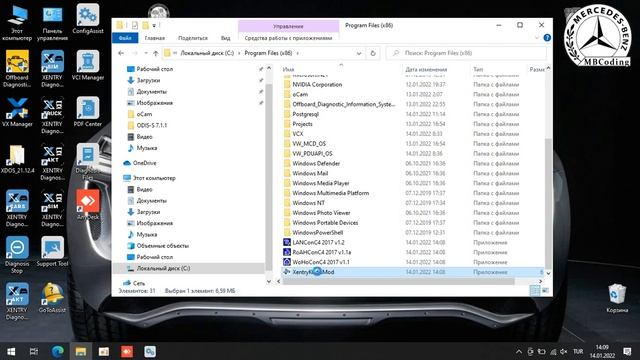Refresh the Program Files folder view

pyautogui.click(x=373, y=53)
